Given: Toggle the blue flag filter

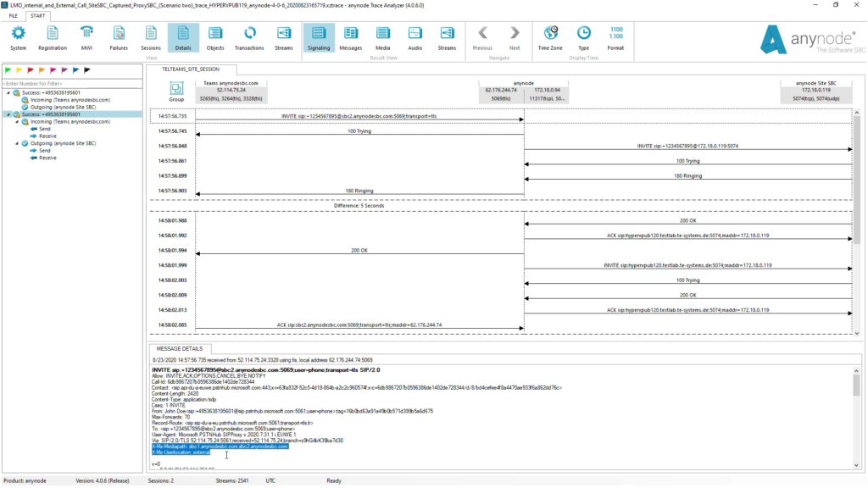Looking at the screenshot, I should tap(75, 70).
